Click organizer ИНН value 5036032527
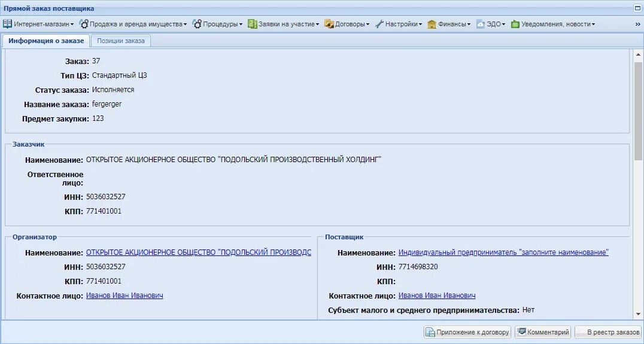Image resolution: width=644 pixels, height=344 pixels. 105,266
